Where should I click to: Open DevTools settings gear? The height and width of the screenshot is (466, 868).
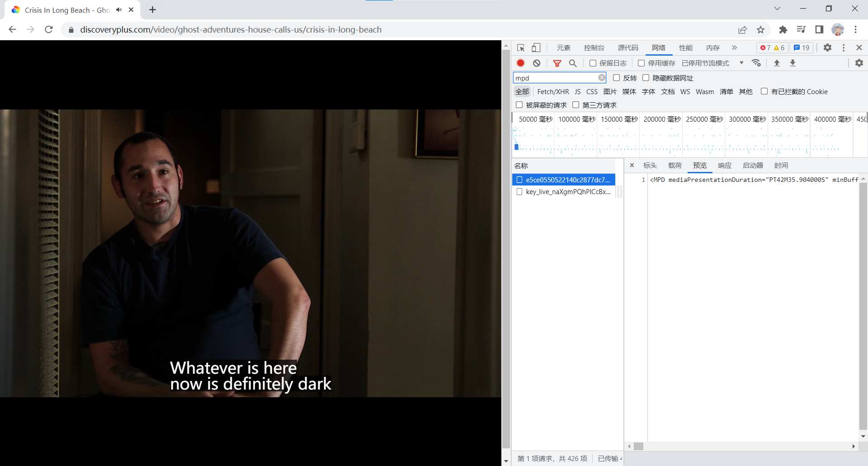pos(827,48)
